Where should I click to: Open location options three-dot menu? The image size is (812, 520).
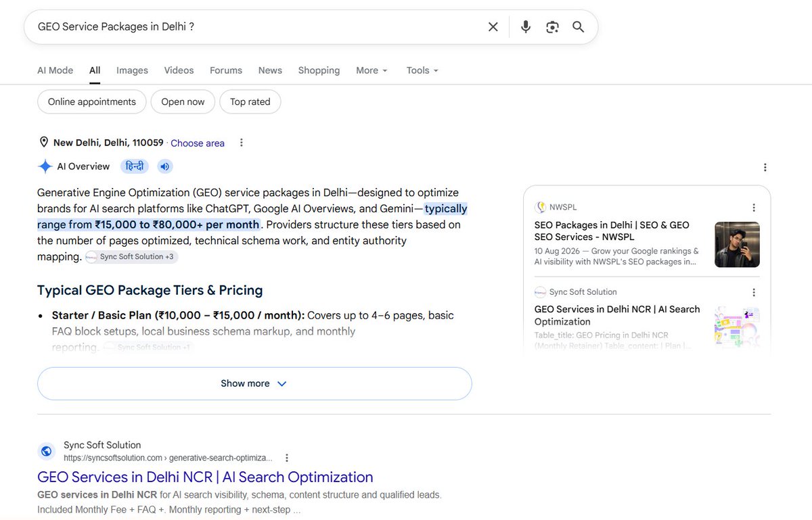(x=242, y=143)
